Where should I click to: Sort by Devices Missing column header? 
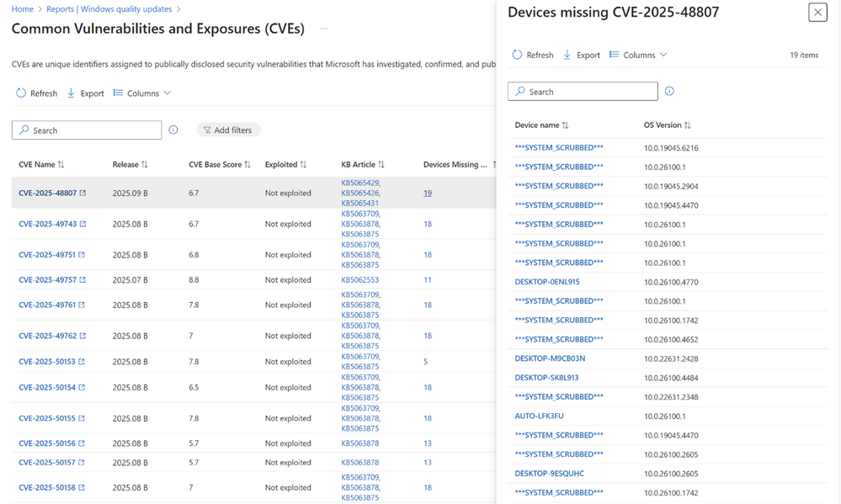pyautogui.click(x=455, y=165)
